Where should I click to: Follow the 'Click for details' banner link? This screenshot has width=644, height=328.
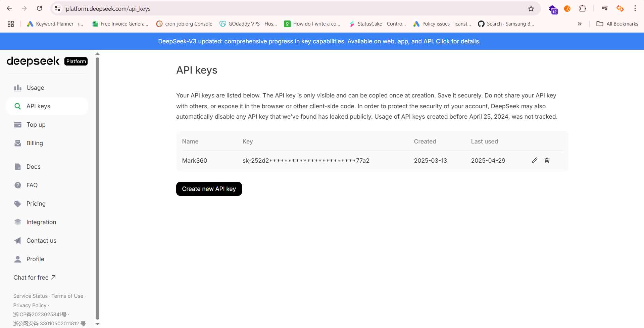tap(458, 41)
